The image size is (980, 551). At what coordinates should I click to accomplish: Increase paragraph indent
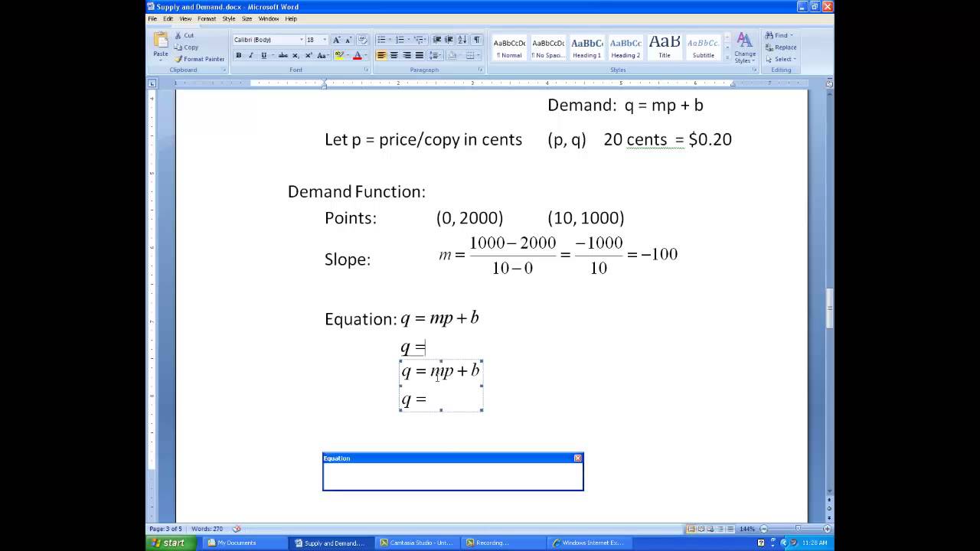click(449, 40)
